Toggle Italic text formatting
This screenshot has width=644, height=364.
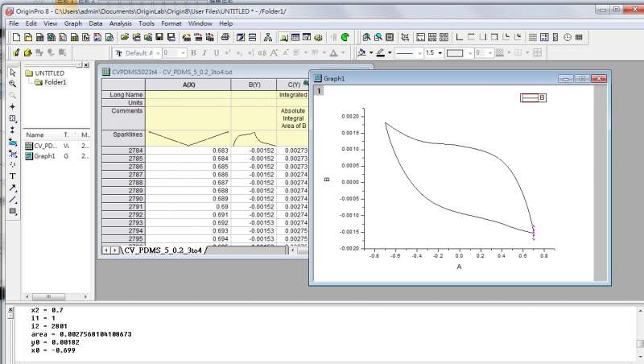tap(204, 53)
